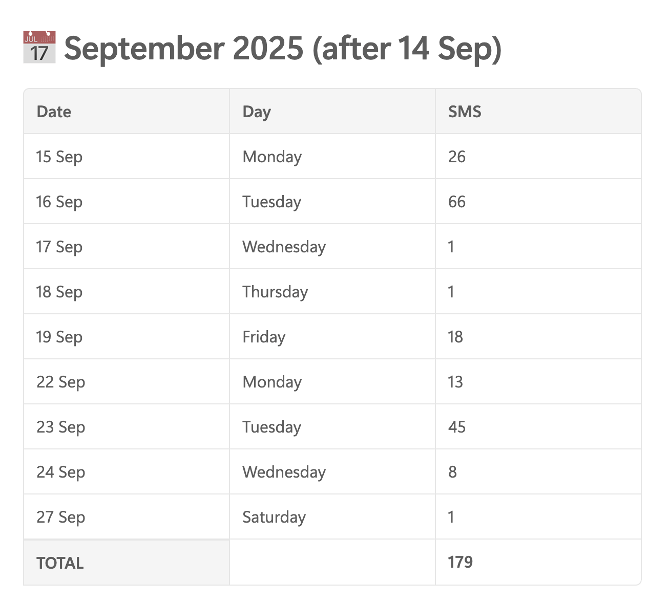The width and height of the screenshot is (670, 604).
Task: Select the 23 Sep date cell
Action: coord(126,427)
